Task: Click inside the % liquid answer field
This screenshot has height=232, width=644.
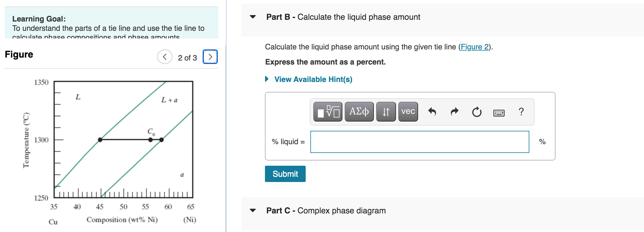Action: pos(419,142)
